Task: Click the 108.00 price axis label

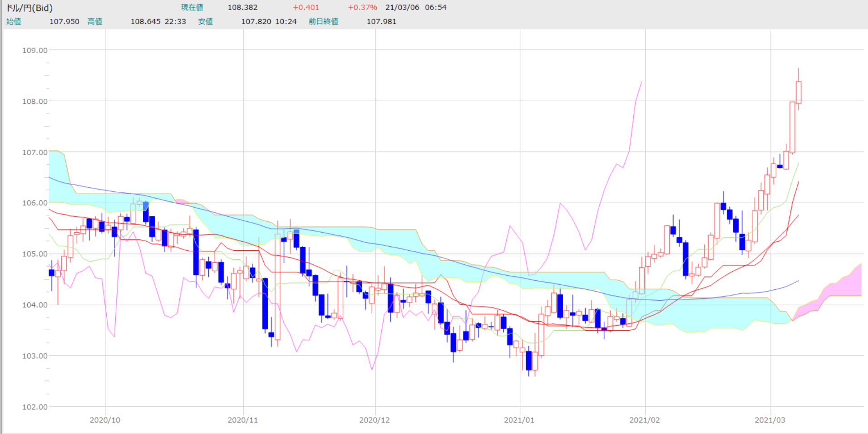Action: [x=35, y=101]
